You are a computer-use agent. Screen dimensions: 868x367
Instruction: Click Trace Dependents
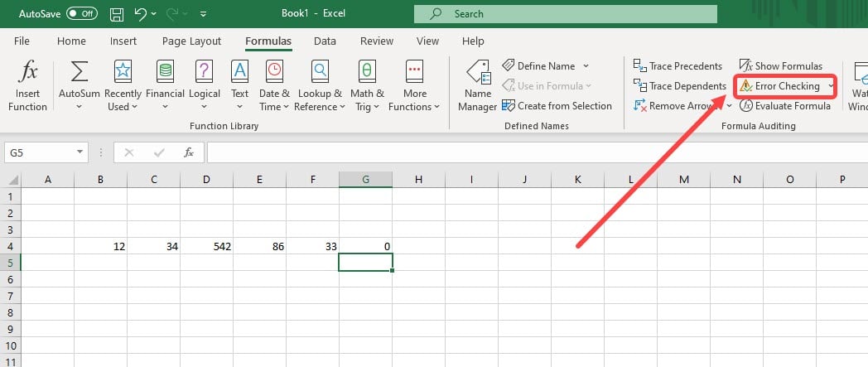(x=680, y=86)
